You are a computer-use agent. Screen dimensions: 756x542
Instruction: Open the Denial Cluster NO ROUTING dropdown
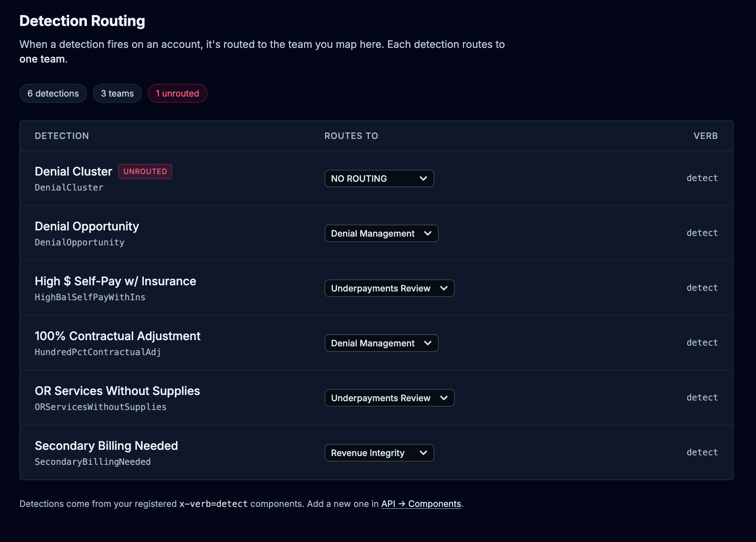tap(379, 178)
